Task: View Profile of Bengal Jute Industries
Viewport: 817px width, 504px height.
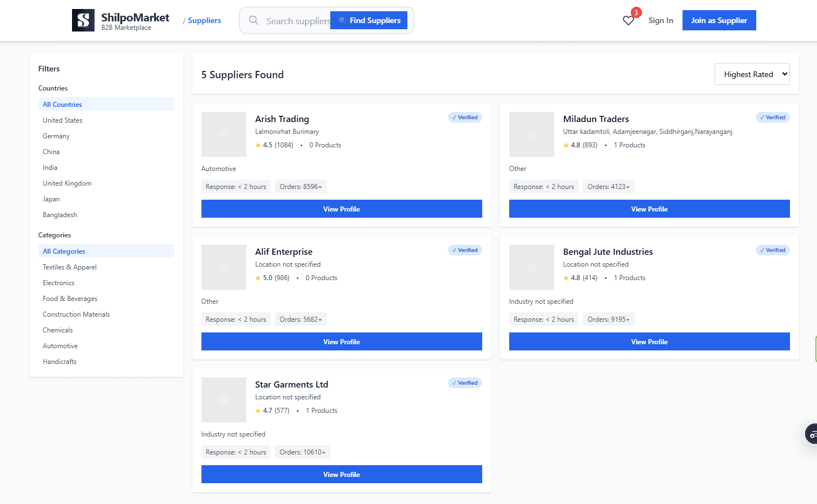Action: [x=649, y=341]
